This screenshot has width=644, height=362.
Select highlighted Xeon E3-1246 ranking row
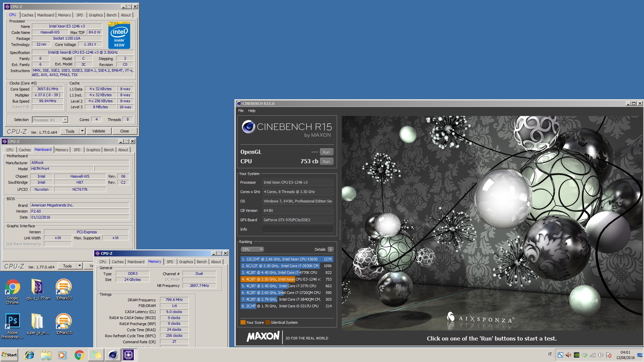(x=286, y=279)
